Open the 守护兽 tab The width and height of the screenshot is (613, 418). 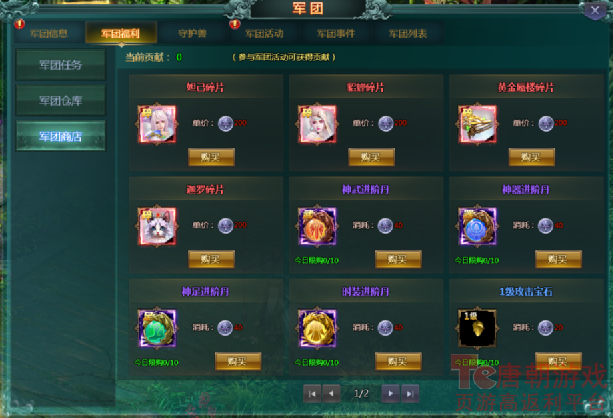[192, 33]
